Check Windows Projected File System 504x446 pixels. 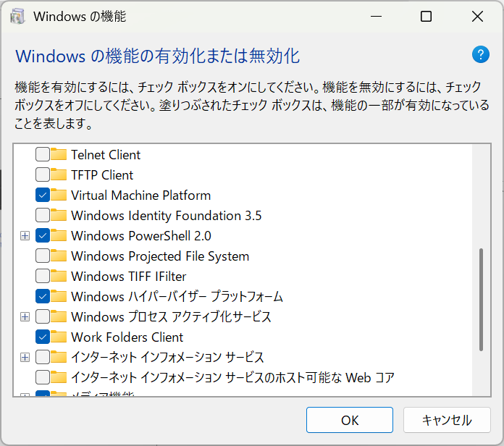coord(43,256)
